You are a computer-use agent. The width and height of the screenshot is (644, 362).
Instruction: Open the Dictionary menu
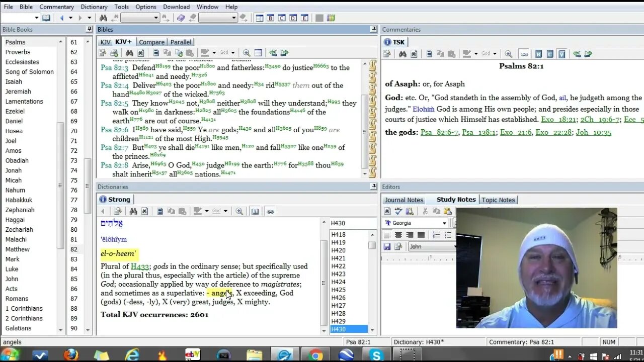pos(94,7)
